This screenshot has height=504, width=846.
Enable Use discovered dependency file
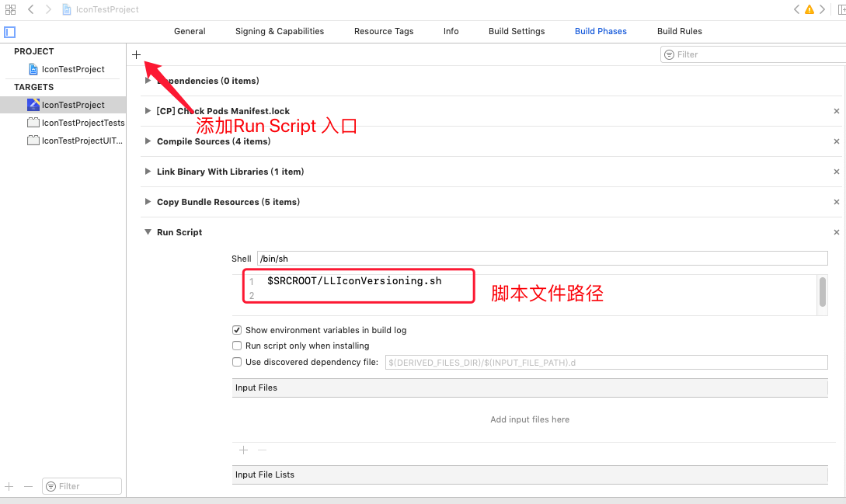(x=237, y=362)
